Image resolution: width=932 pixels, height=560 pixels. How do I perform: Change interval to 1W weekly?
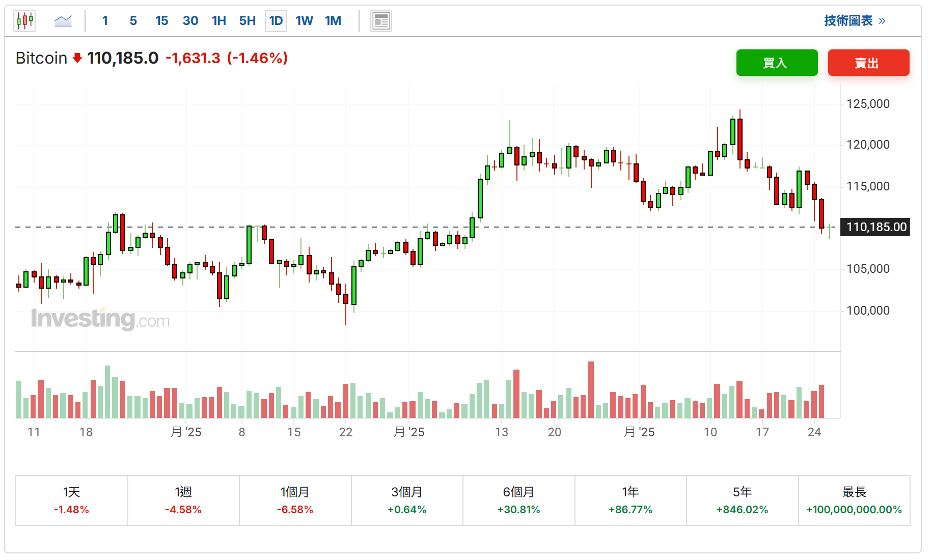pyautogui.click(x=305, y=21)
